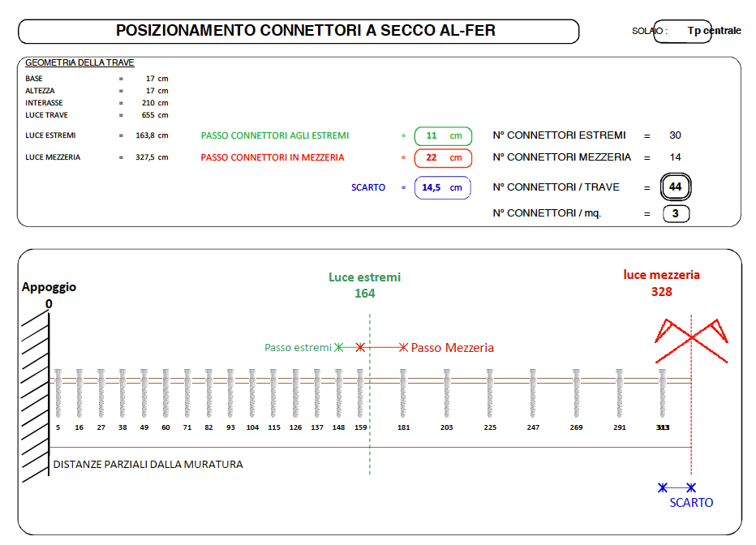Click the connector screw at distance 181
Screen dimensions: 756x545
pyautogui.click(x=403, y=393)
